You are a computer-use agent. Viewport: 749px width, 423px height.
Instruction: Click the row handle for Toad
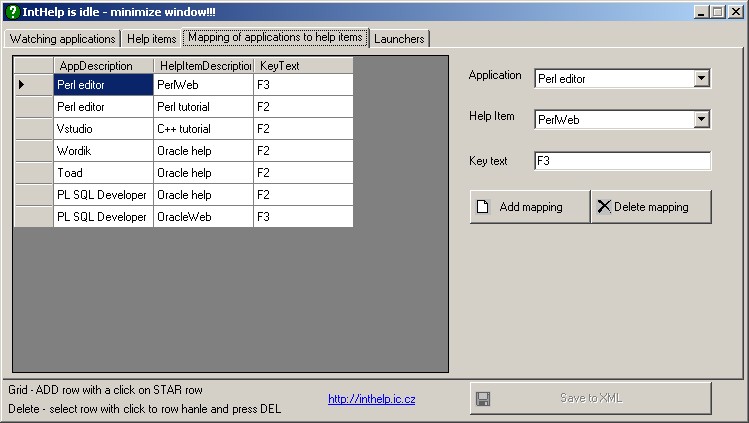(x=33, y=173)
